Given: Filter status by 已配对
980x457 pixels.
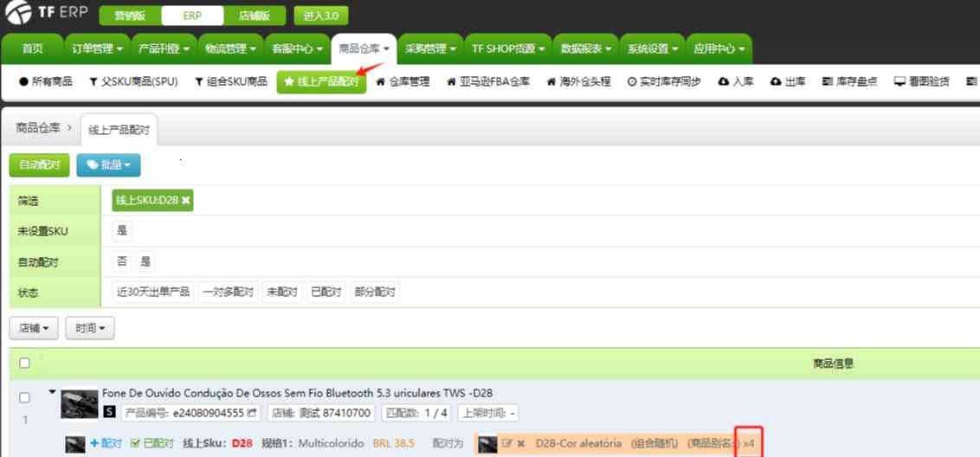Looking at the screenshot, I should click(x=326, y=292).
